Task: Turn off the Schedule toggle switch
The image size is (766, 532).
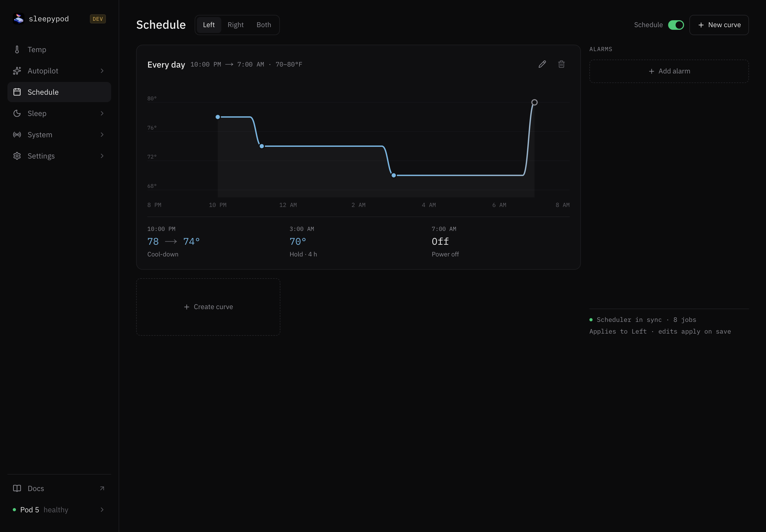Action: (676, 25)
